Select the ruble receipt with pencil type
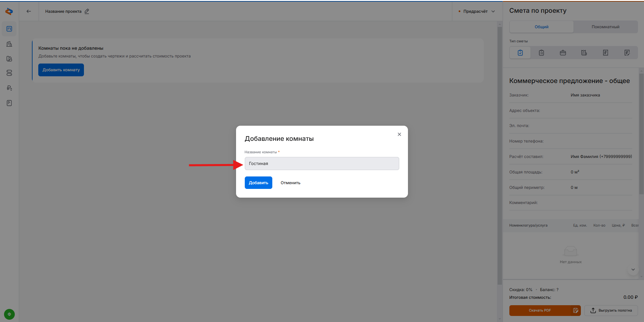Image resolution: width=644 pixels, height=322 pixels. pyautogui.click(x=627, y=53)
